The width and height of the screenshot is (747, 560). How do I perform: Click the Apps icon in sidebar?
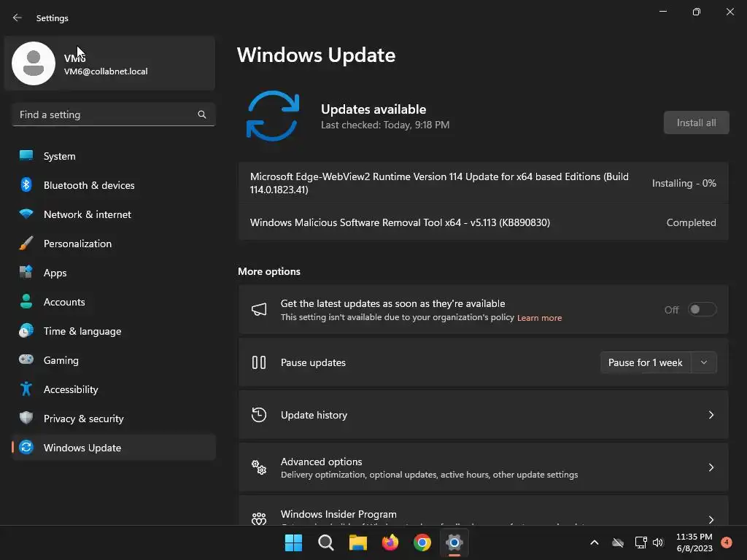[26, 272]
